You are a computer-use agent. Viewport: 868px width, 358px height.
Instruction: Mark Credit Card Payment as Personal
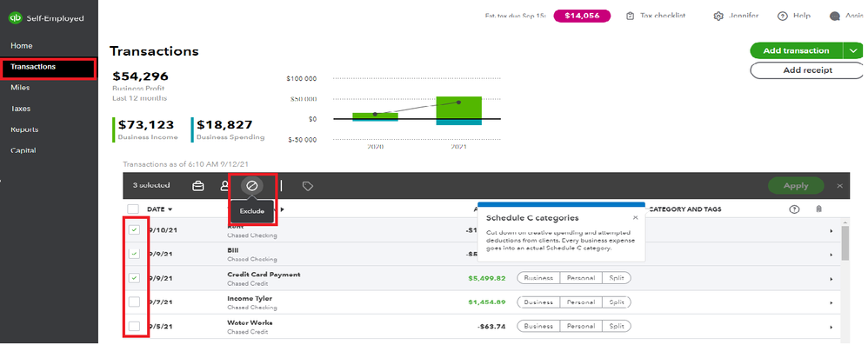pos(581,278)
